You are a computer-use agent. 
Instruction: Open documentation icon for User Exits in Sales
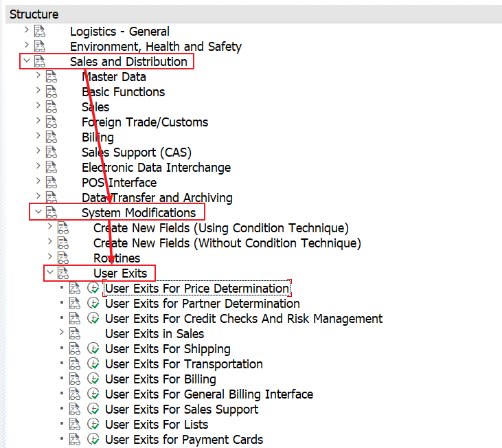point(75,333)
